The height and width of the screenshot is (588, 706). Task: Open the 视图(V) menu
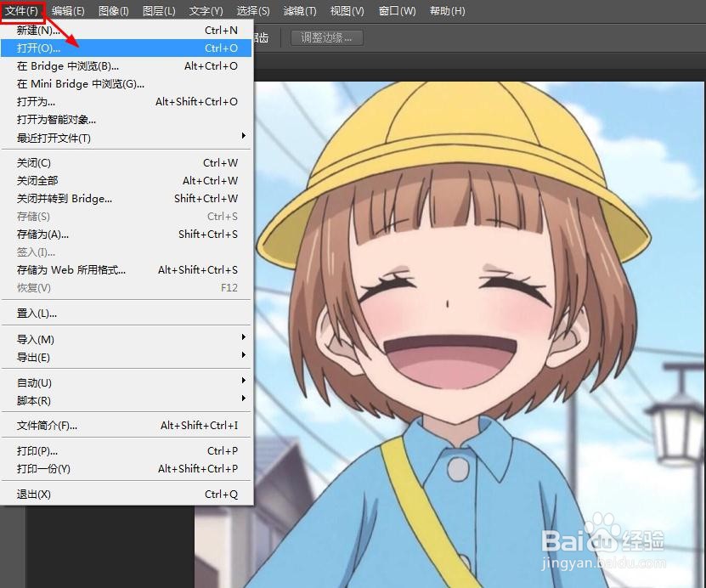pos(347,10)
